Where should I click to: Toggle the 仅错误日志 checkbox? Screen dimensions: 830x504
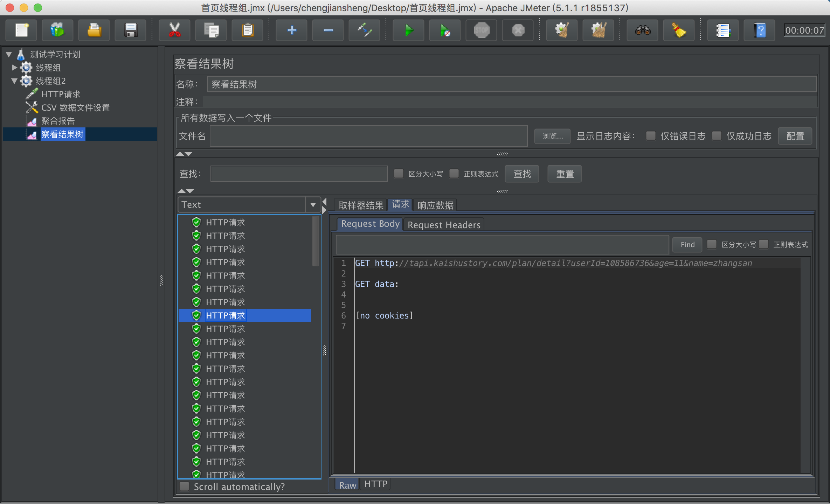click(x=651, y=136)
